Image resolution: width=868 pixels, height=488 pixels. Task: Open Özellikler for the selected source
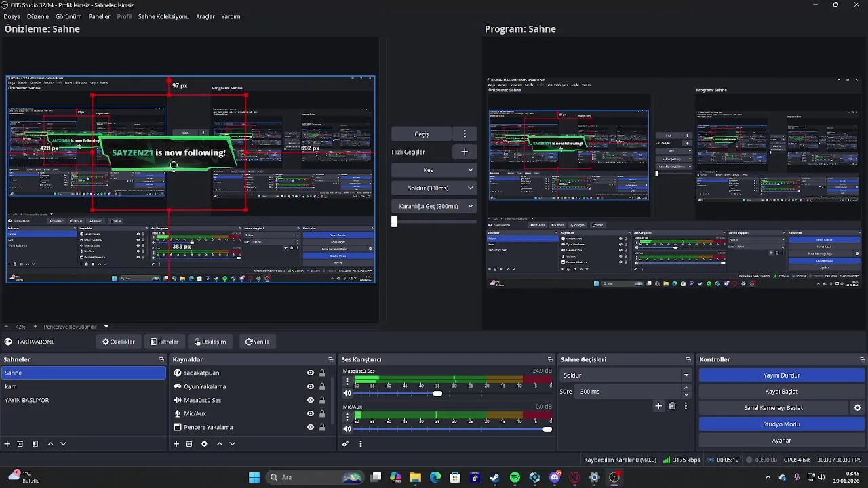pyautogui.click(x=119, y=342)
